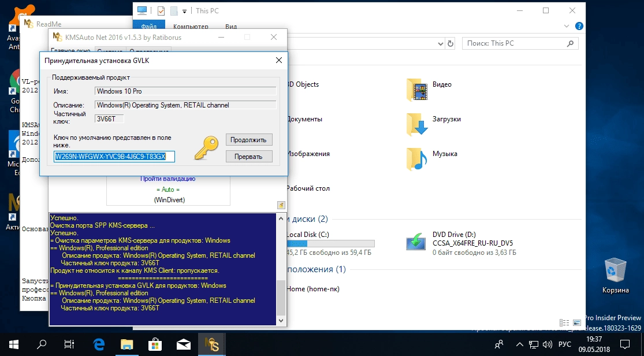Click the Local Disk (C:) usage bar
This screenshot has width=644, height=356.
[330, 243]
